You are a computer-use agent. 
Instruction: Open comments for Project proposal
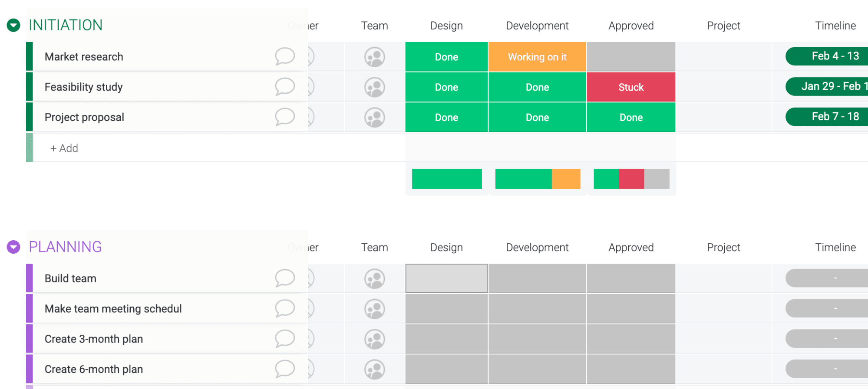click(x=285, y=117)
